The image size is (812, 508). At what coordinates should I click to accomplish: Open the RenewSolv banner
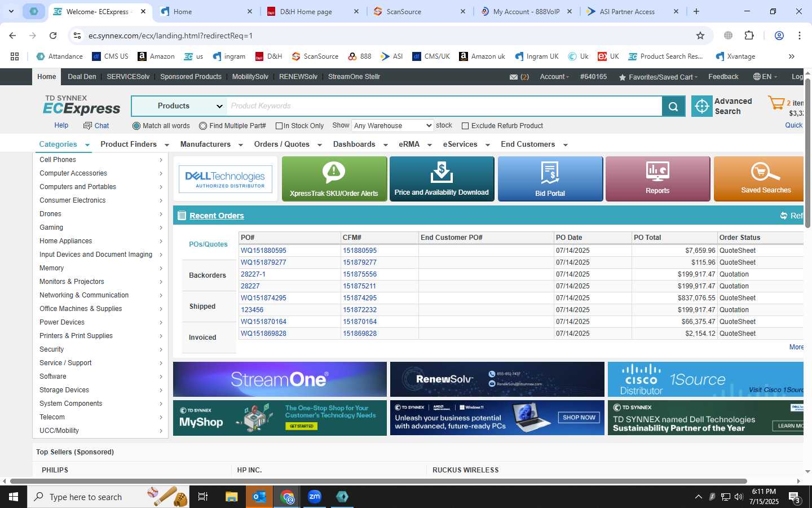point(497,379)
